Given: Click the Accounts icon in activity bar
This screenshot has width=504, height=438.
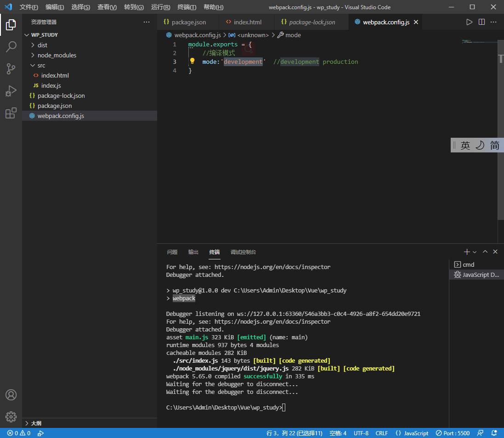Looking at the screenshot, I should 11,395.
